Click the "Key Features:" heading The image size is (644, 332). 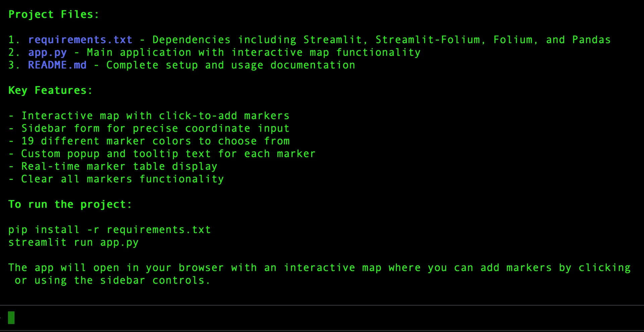click(x=50, y=91)
